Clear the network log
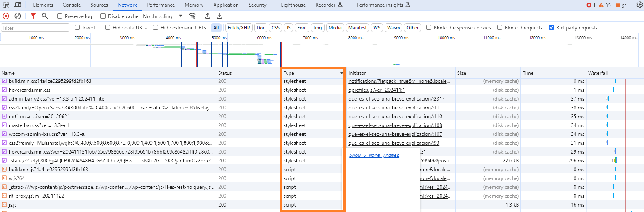The width and height of the screenshot is (644, 212). coord(18,16)
